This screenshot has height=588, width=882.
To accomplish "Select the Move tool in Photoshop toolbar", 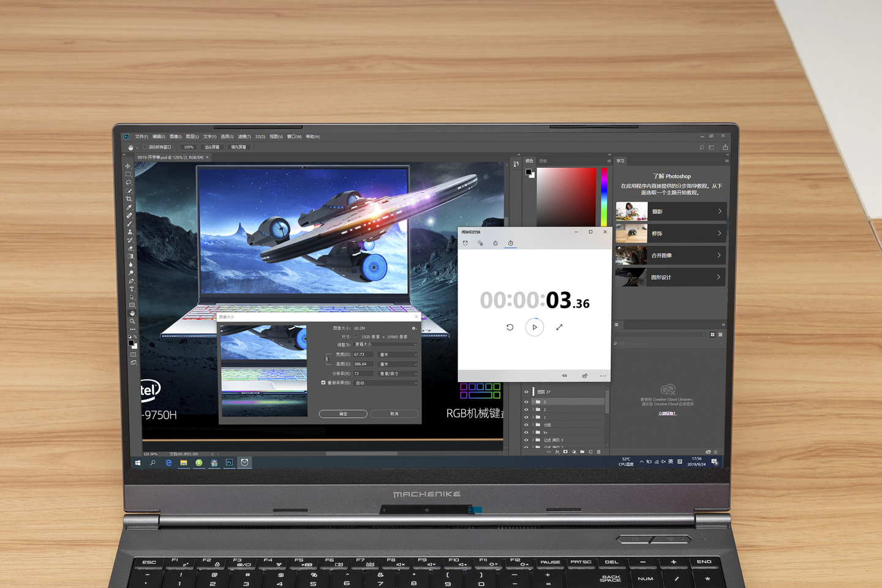I will (x=128, y=166).
